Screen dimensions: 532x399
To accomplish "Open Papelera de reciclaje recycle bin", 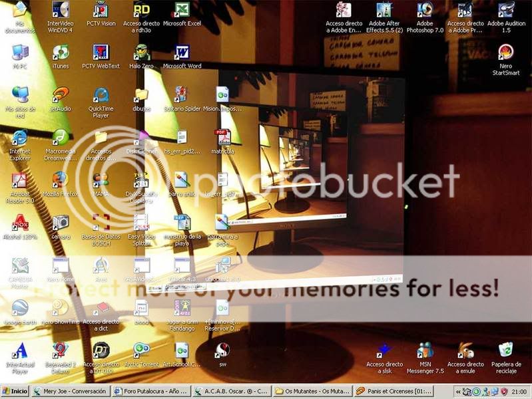I will pyautogui.click(x=505, y=350).
